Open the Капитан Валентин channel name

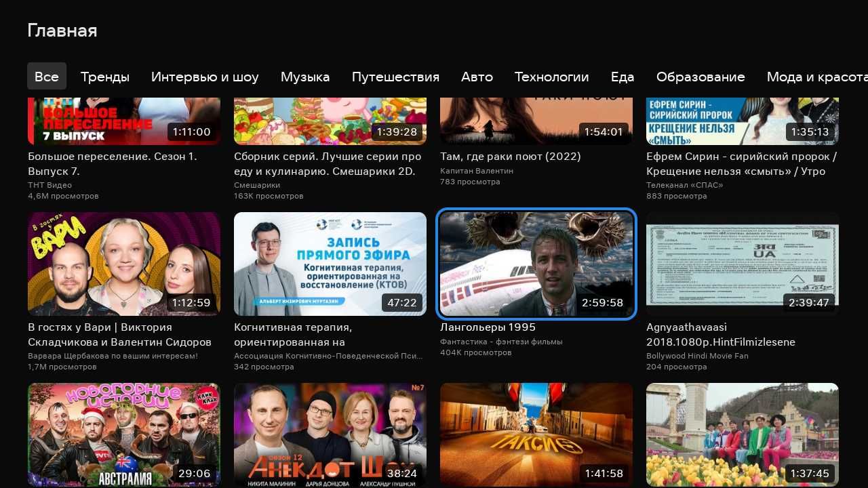click(477, 171)
